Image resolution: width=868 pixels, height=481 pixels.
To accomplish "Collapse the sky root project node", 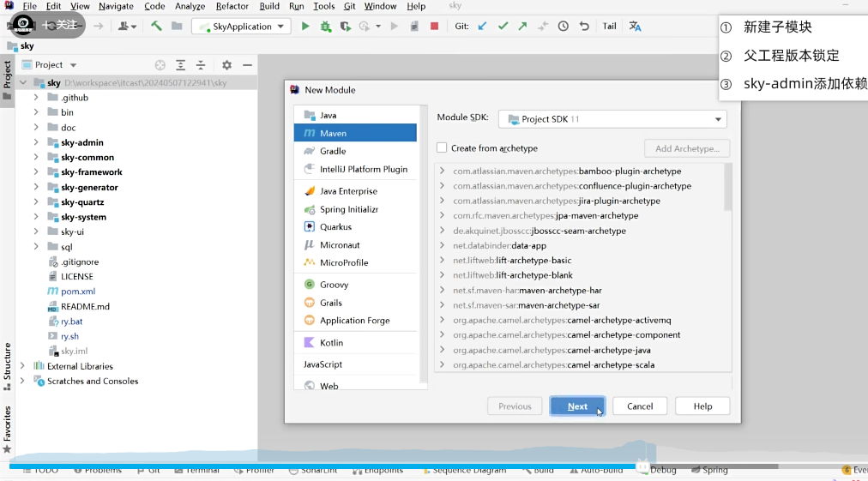I will [x=23, y=82].
